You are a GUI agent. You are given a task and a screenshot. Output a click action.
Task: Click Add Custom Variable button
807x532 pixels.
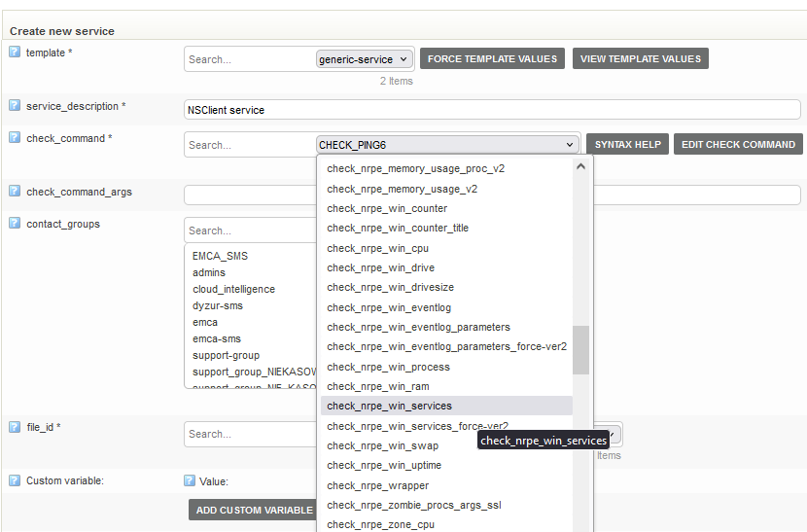pos(254,510)
